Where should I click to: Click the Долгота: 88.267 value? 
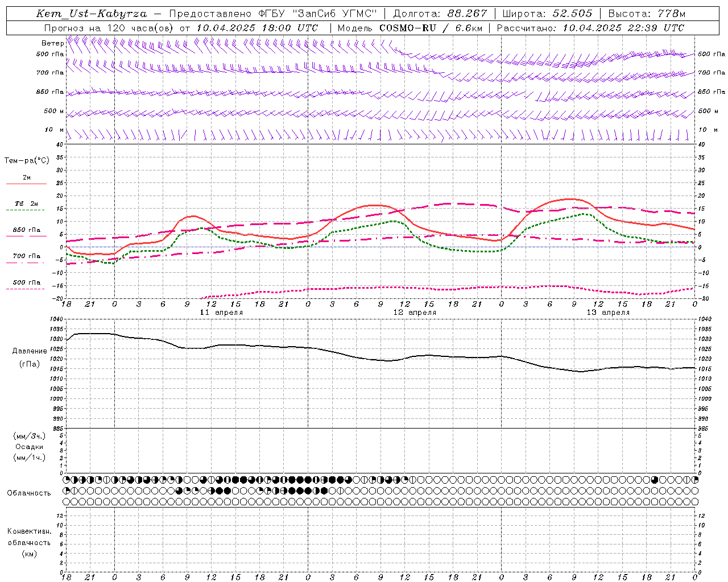pos(440,14)
